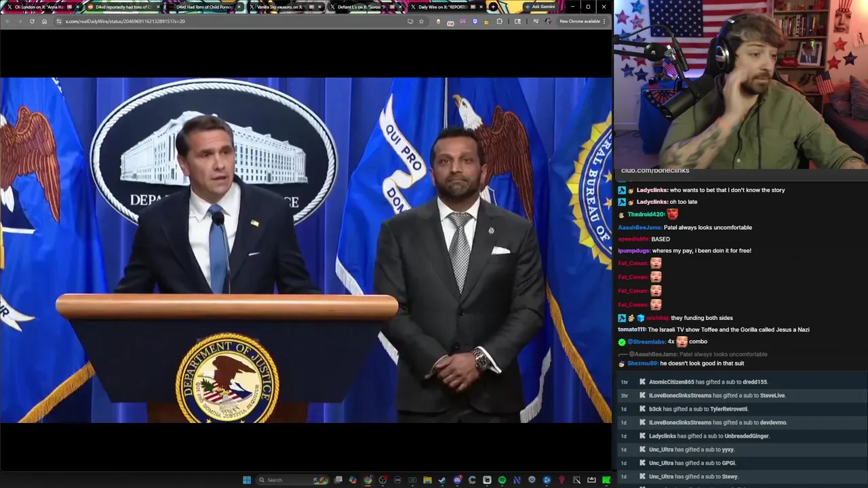Click the Ask Gemini button
The width and height of the screenshot is (868, 488).
(539, 7)
